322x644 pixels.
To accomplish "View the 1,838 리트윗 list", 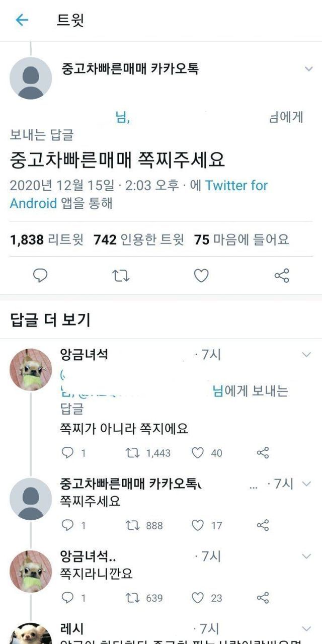I will pos(46,240).
